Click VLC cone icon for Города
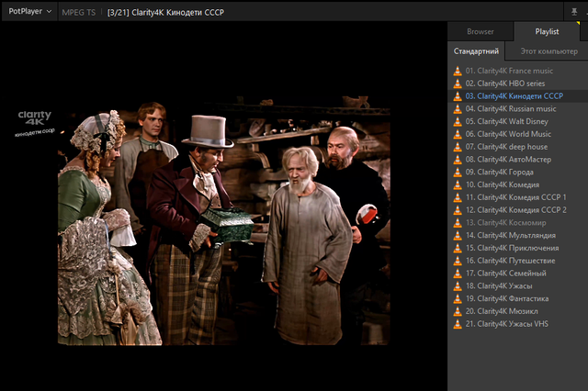588x391 pixels. (x=458, y=173)
